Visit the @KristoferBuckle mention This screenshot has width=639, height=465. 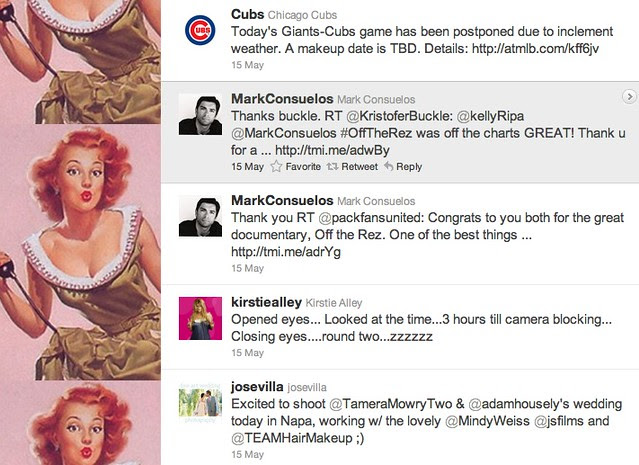(399, 116)
